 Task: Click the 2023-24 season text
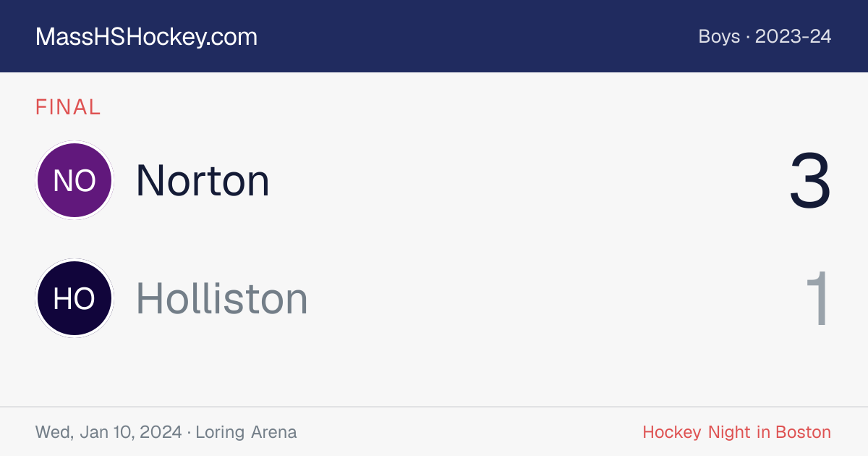(x=793, y=36)
